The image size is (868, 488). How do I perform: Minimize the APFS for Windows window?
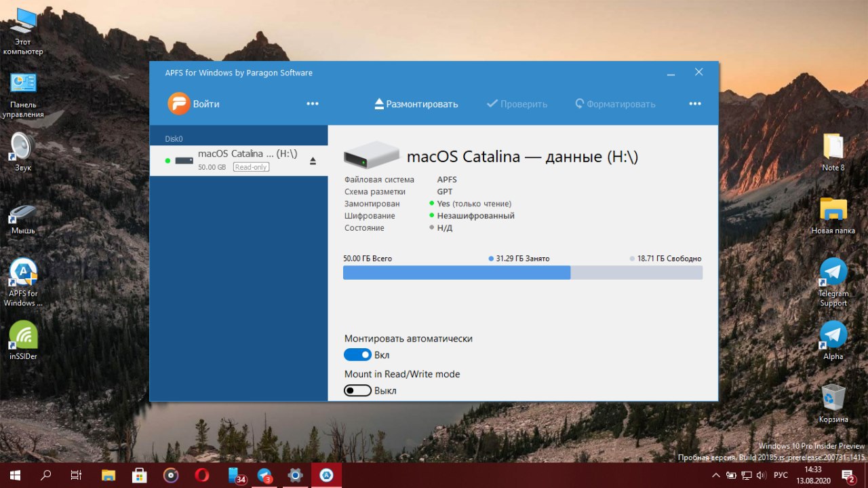[671, 73]
